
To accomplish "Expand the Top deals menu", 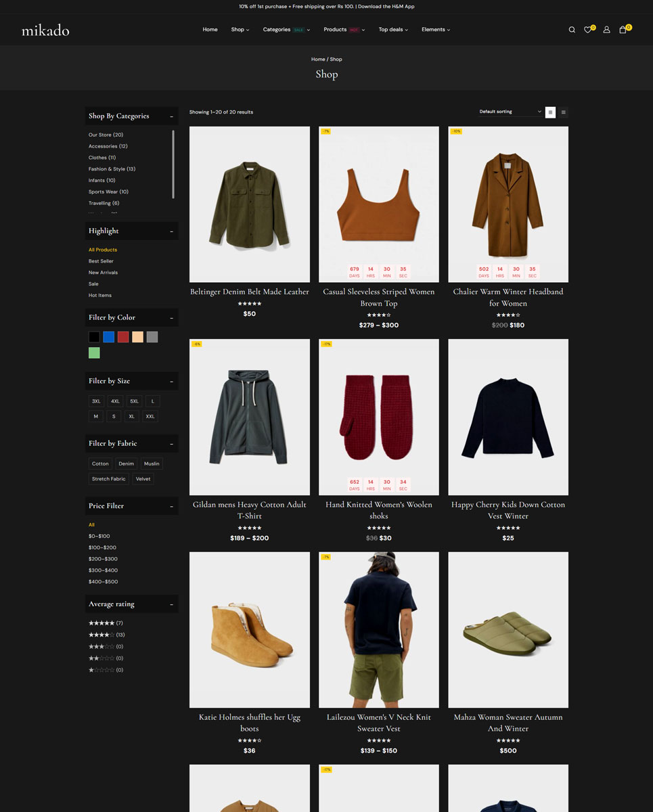I will pyautogui.click(x=393, y=30).
